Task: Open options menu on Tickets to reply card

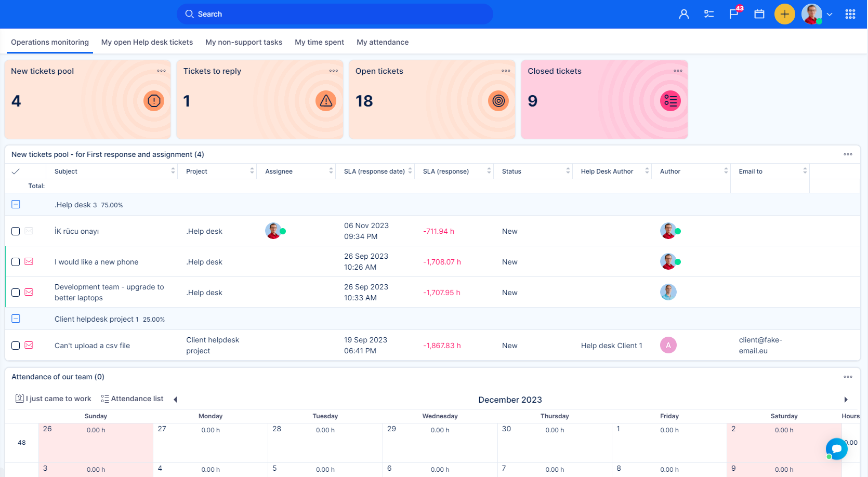Action: 334,71
